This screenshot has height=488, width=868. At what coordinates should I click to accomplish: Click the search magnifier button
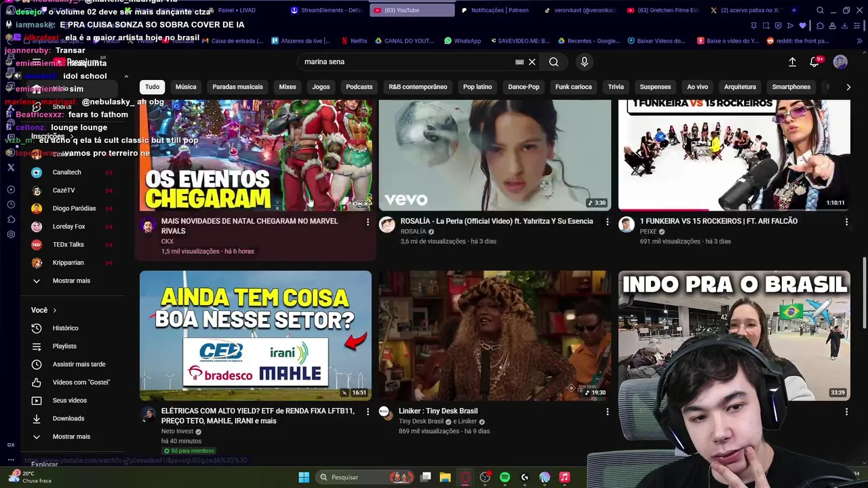[554, 62]
